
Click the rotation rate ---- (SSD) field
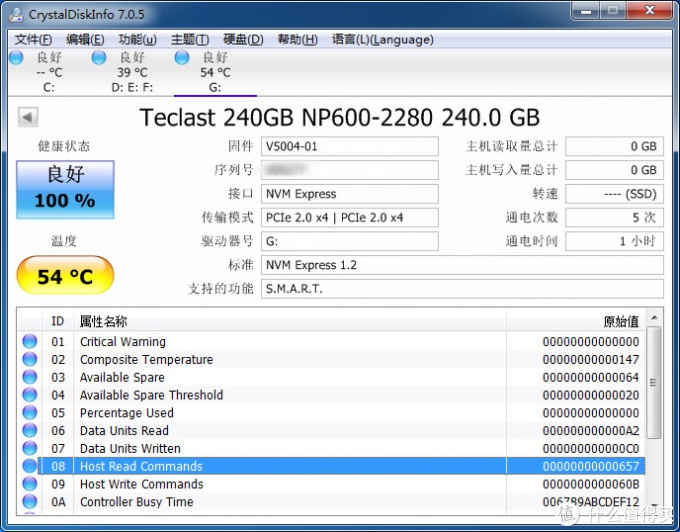(615, 194)
